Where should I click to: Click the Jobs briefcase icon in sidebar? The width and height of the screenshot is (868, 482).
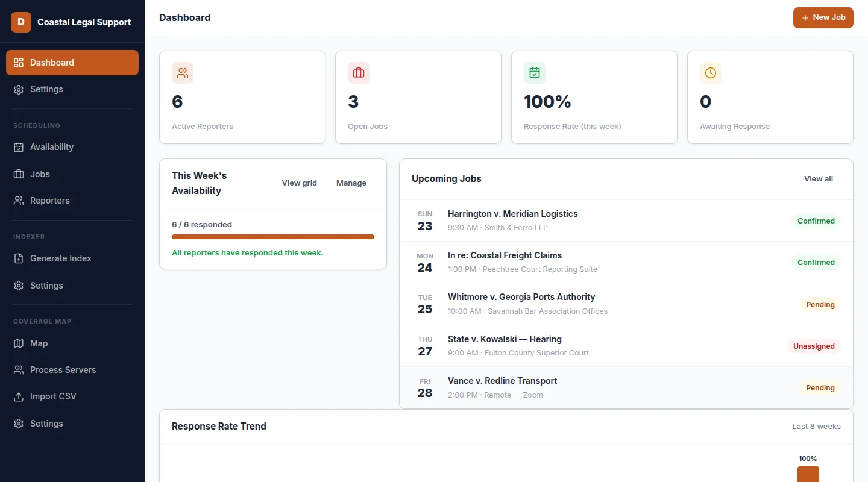[x=19, y=174]
